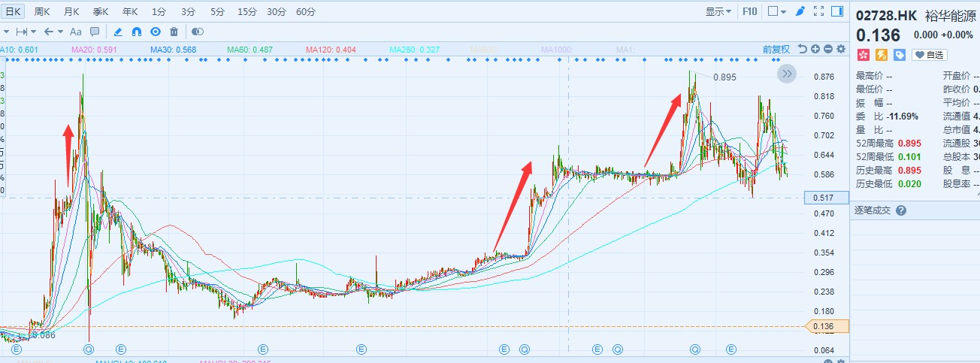Click the MA250: 0.327 indicator label
The width and height of the screenshot is (980, 363).
click(414, 50)
